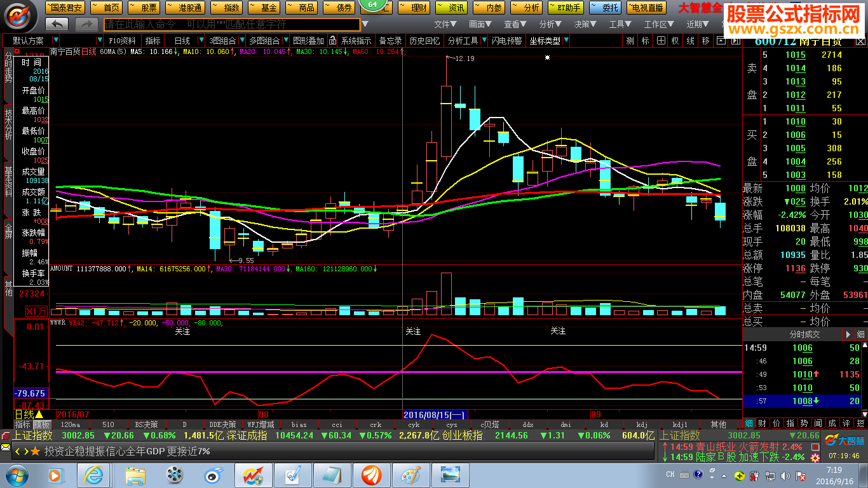Click the 大智慧 logo at bottom-right
The height and width of the screenshot is (488, 868).
click(845, 440)
